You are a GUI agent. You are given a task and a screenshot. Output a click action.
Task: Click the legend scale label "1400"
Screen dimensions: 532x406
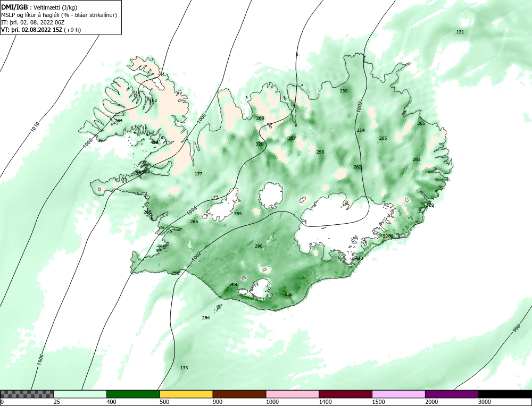[x=325, y=402]
